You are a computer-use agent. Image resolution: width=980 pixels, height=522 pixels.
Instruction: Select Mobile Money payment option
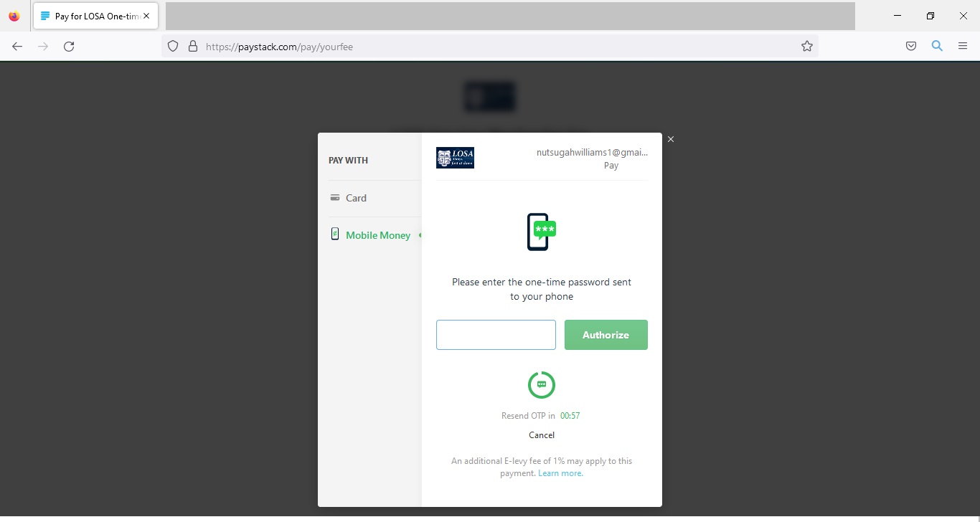coord(377,235)
